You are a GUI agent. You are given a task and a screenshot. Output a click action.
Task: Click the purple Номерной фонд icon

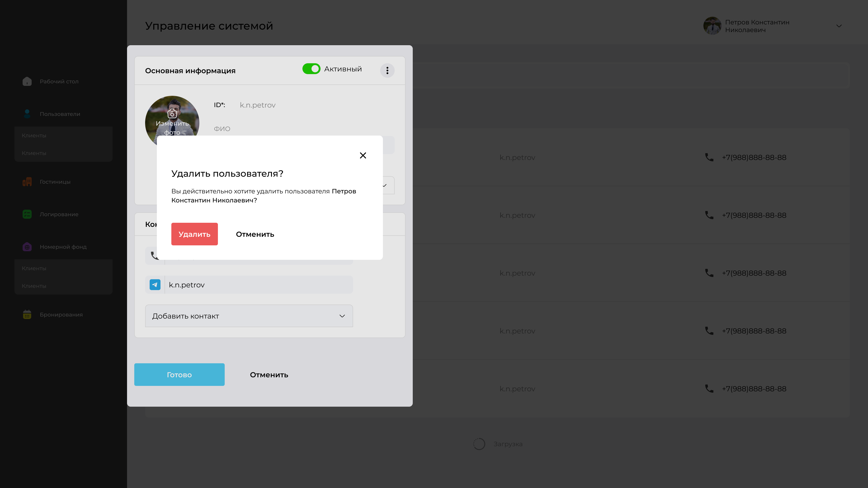[27, 246]
